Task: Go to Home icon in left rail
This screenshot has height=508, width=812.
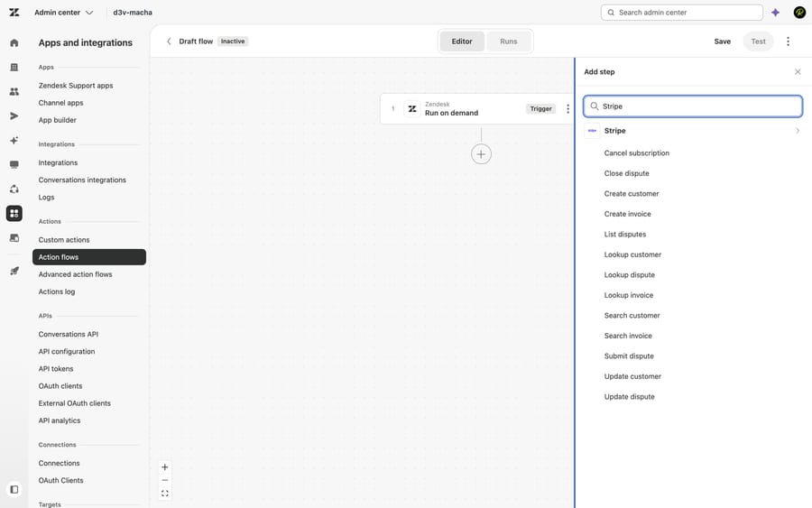Action: coord(14,42)
